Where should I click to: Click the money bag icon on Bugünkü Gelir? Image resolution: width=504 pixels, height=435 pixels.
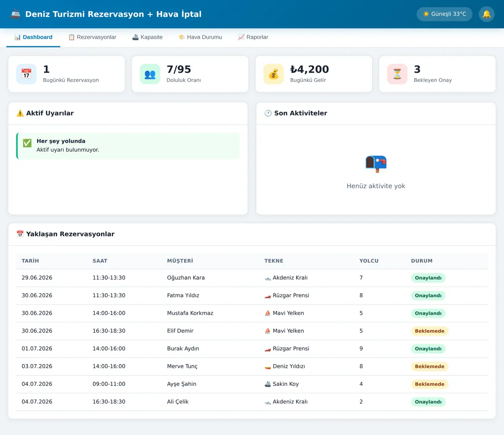click(273, 74)
